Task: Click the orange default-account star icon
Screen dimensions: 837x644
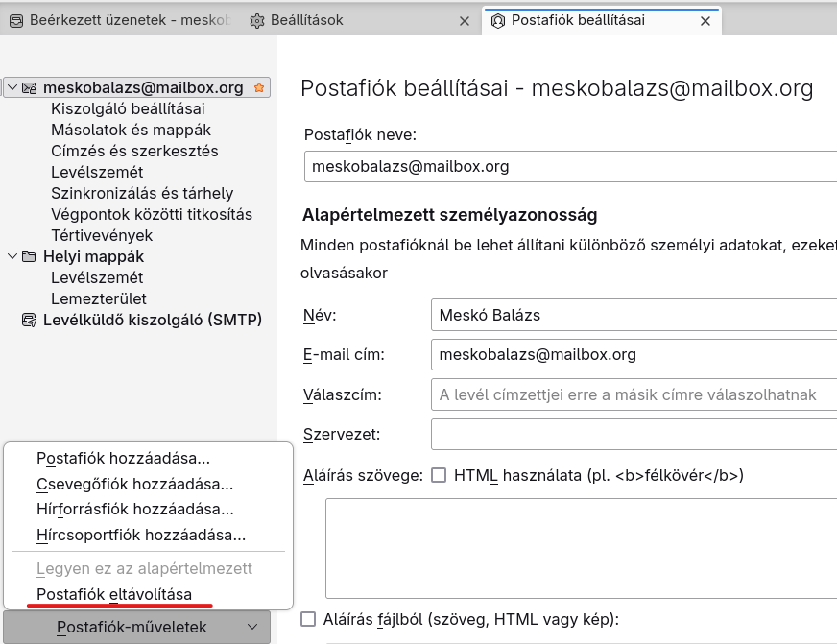Action: pyautogui.click(x=258, y=88)
